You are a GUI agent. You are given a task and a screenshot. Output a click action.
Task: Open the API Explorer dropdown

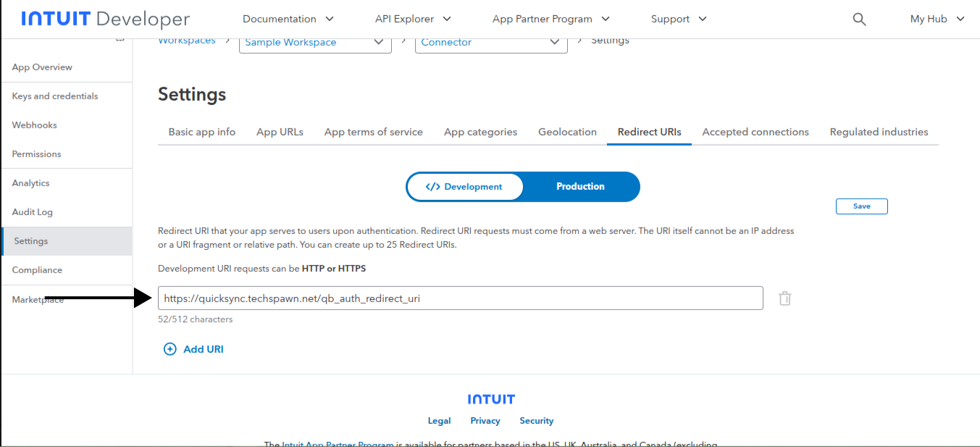(x=413, y=19)
